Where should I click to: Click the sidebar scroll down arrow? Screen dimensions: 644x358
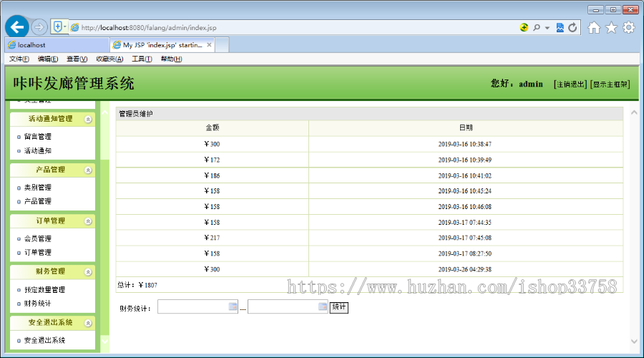104,341
